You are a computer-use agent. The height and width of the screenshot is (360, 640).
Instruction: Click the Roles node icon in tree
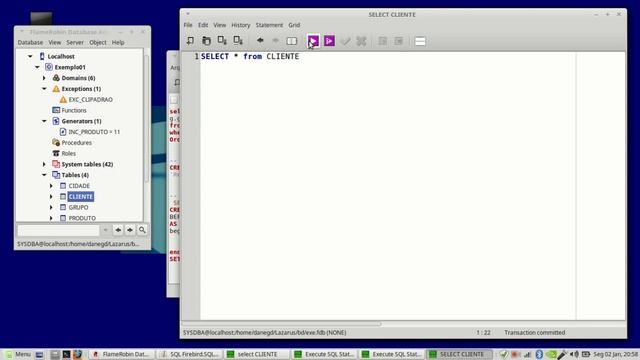[x=56, y=153]
